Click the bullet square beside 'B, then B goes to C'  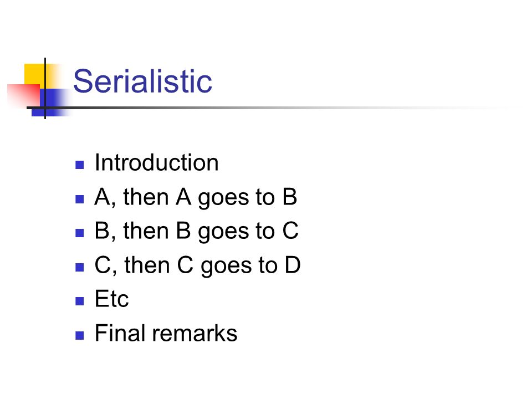79,233
